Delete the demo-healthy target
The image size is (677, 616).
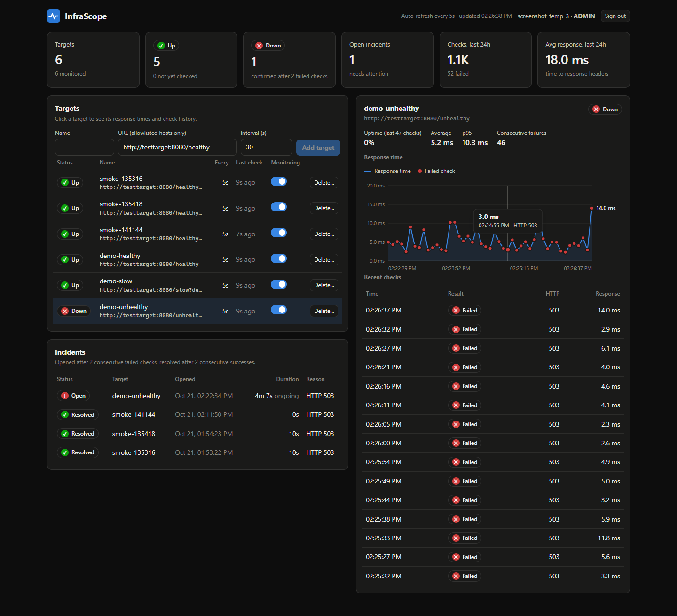[324, 260]
